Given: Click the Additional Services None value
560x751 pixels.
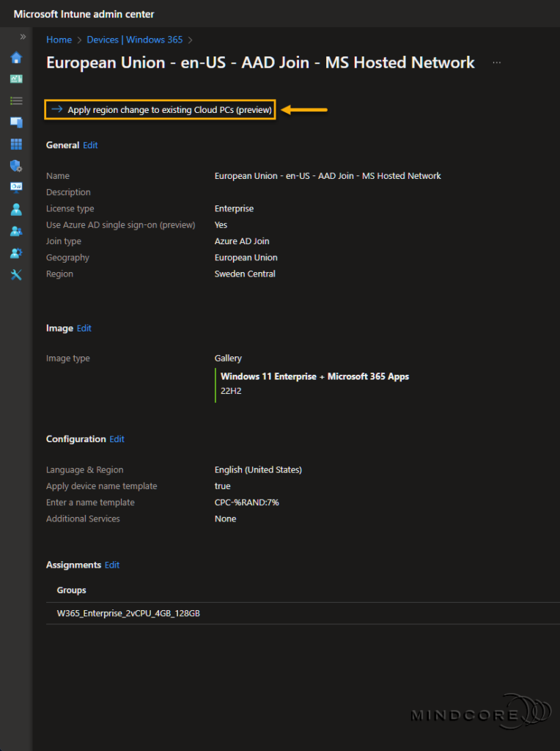Looking at the screenshot, I should click(226, 519).
